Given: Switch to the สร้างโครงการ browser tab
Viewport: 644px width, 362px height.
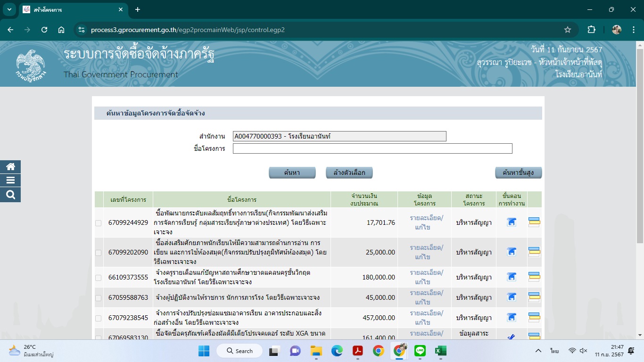Looking at the screenshot, I should [x=71, y=9].
